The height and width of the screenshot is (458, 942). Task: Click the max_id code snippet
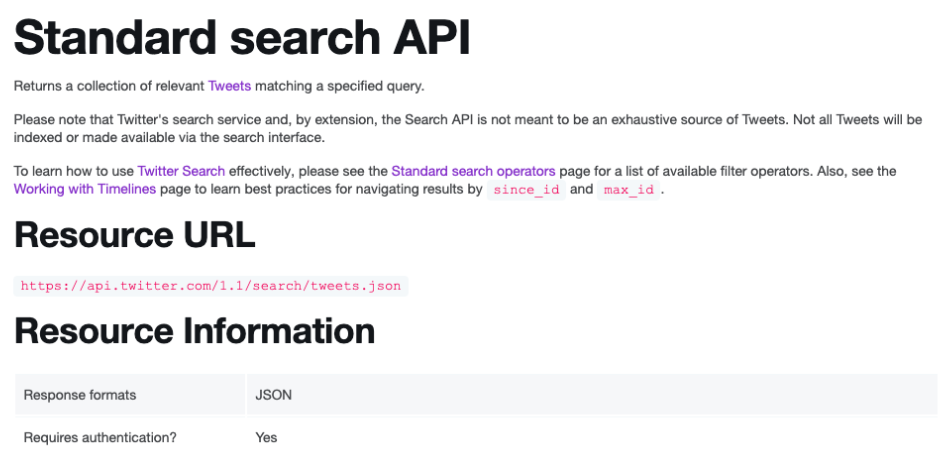coord(628,190)
